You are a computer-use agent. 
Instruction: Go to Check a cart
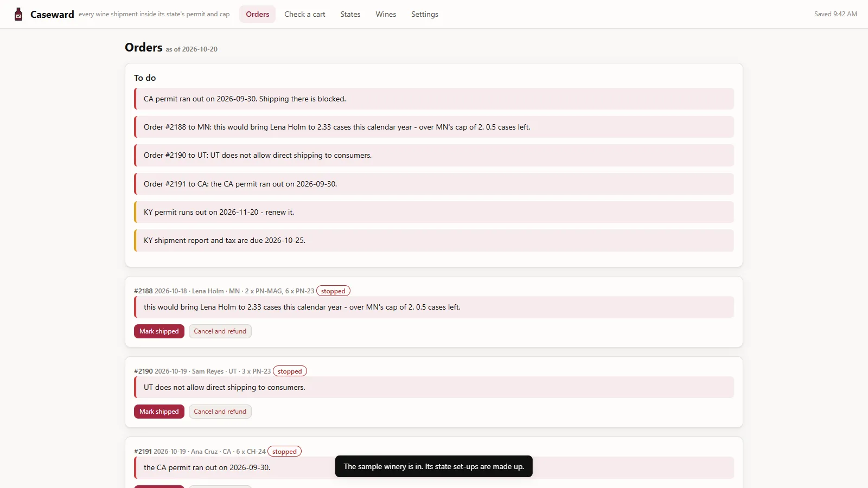click(305, 14)
